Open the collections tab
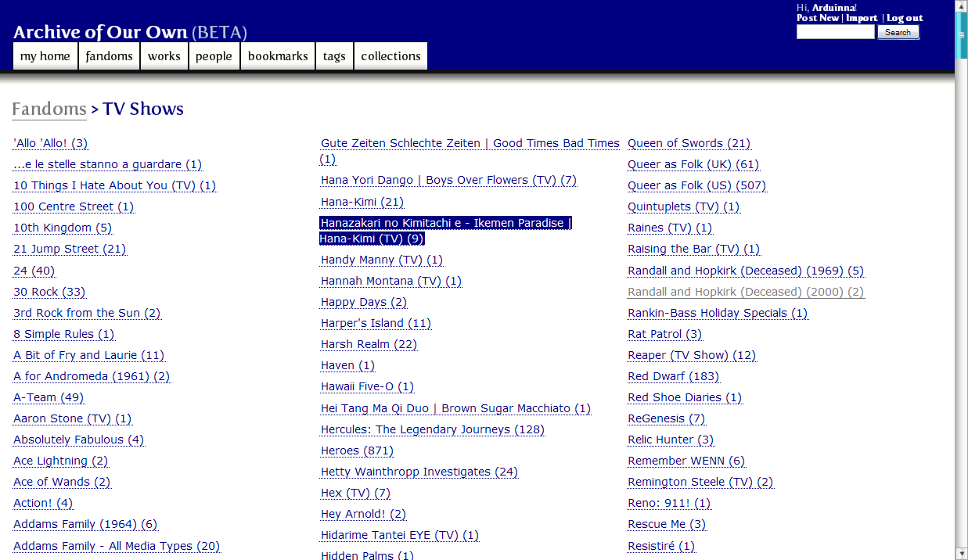This screenshot has height=560, width=968. point(391,56)
